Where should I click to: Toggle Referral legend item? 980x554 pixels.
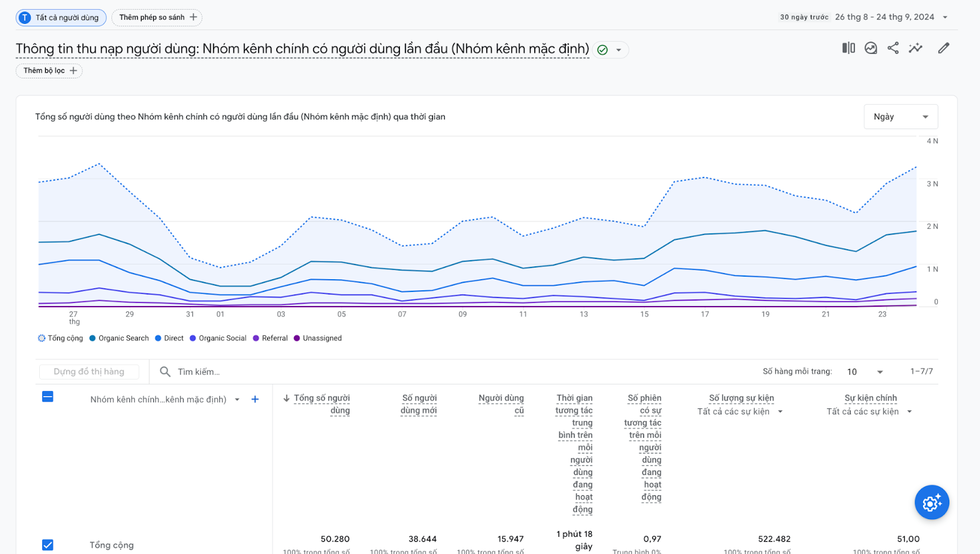(x=270, y=338)
